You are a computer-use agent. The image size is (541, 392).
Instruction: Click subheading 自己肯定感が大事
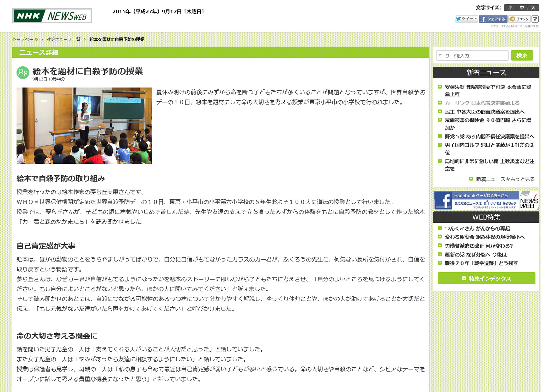(x=46, y=246)
